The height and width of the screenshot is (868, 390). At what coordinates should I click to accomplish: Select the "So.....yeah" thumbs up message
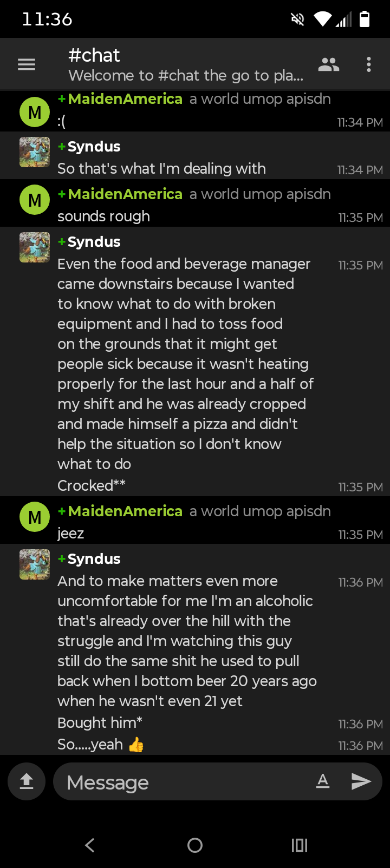pyautogui.click(x=100, y=745)
